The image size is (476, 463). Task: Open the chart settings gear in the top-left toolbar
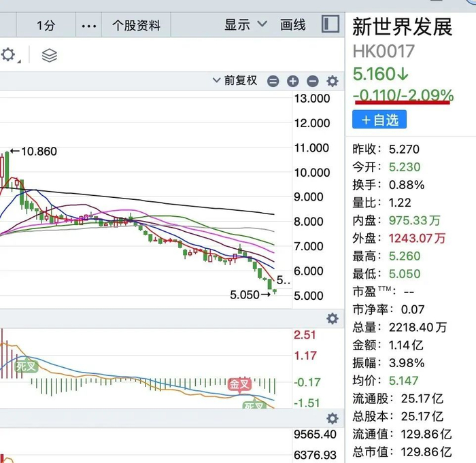point(8,55)
